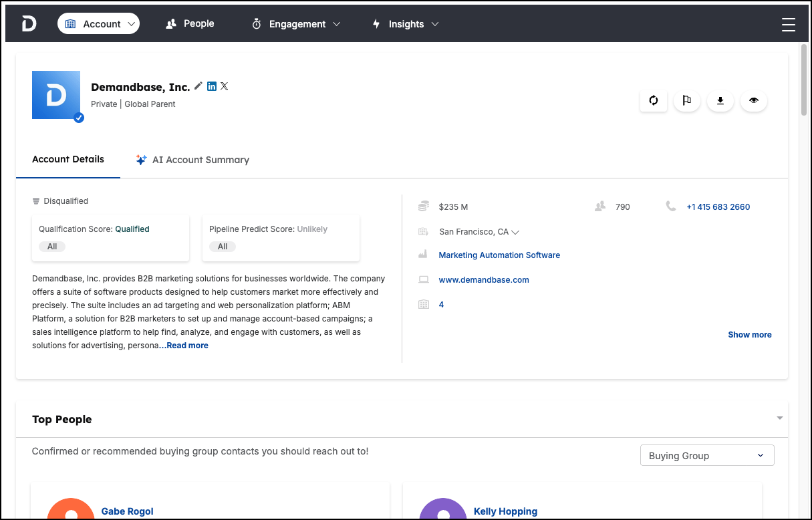Open the Buying Group dropdown

tap(707, 456)
